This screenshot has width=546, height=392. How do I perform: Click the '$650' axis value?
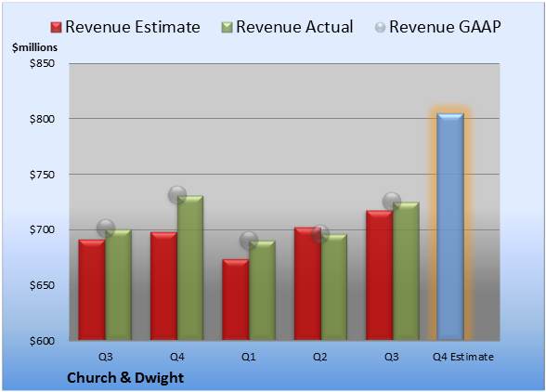[x=42, y=285]
